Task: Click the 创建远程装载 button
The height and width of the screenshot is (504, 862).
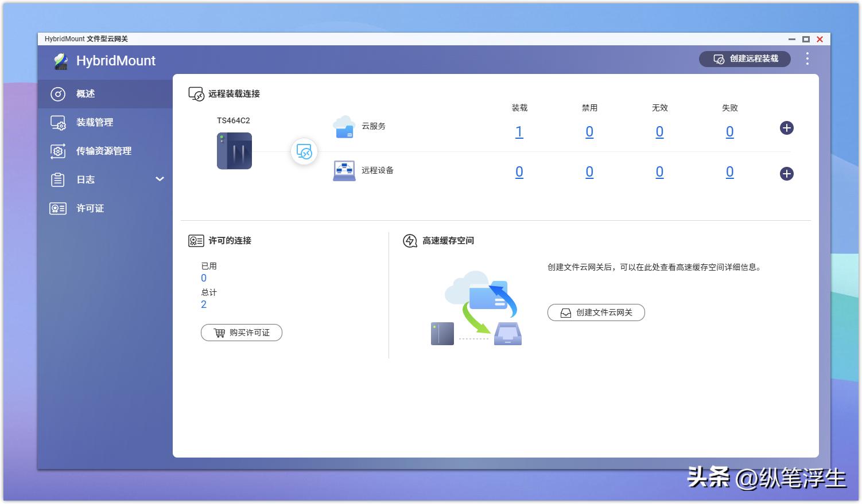Action: [x=745, y=58]
